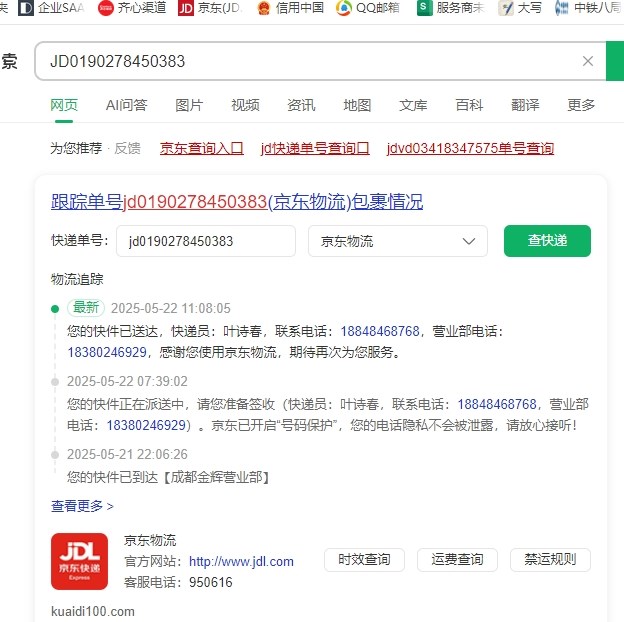This screenshot has width=624, height=622.
Task: Click the 最新 status tag
Action: click(x=86, y=308)
